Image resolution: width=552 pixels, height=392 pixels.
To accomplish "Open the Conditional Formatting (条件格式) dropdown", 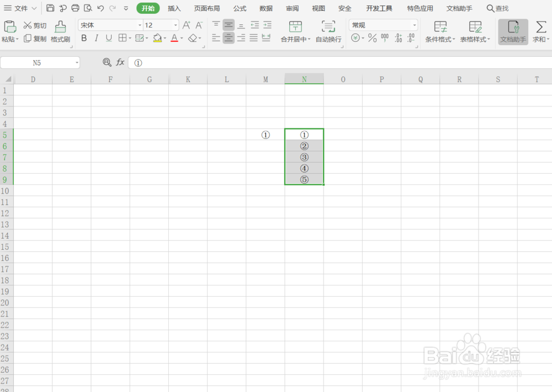I will pyautogui.click(x=440, y=39).
